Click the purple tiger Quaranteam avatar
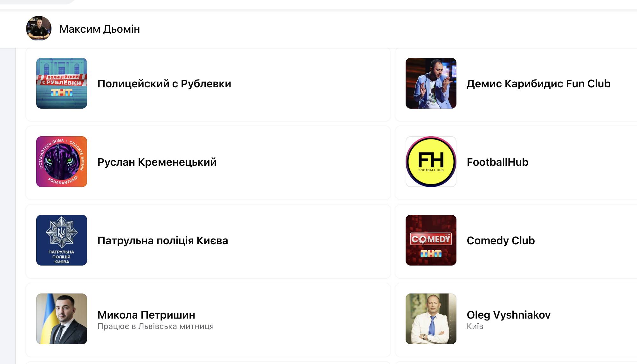The image size is (637, 364). [x=62, y=162]
